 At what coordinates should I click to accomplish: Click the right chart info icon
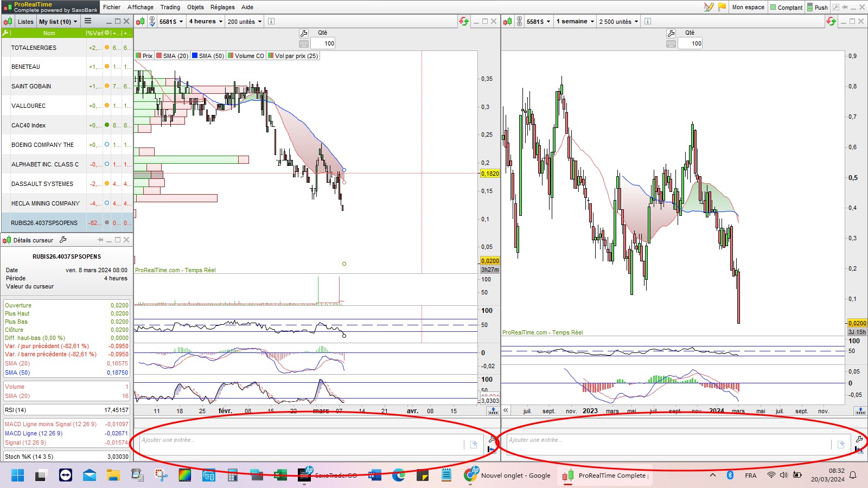[x=648, y=22]
